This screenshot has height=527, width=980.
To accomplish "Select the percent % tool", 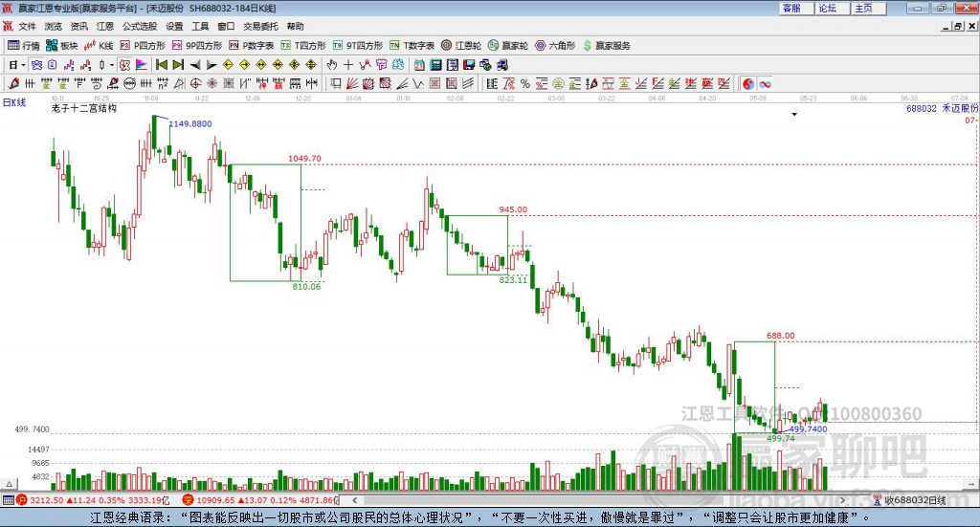I will pyautogui.click(x=525, y=83).
